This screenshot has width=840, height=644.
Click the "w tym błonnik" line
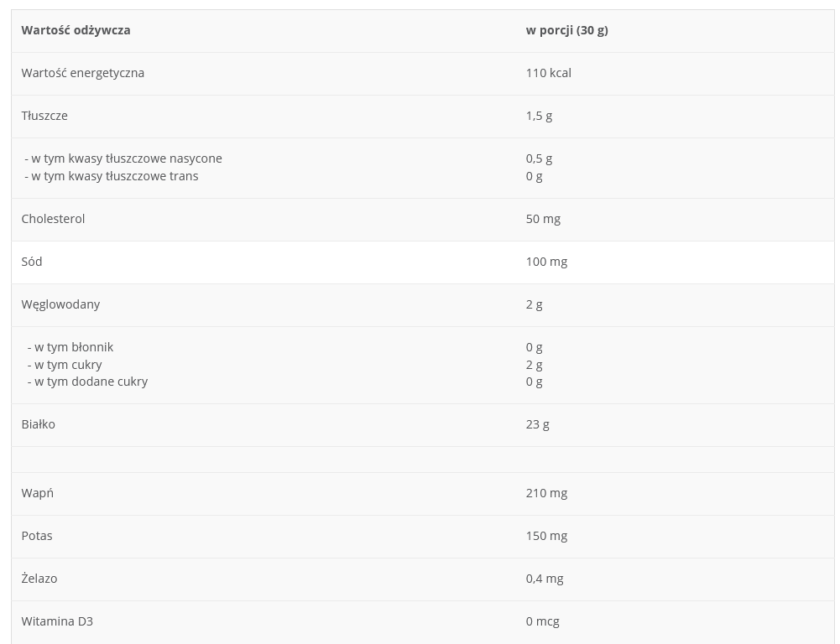(73, 347)
